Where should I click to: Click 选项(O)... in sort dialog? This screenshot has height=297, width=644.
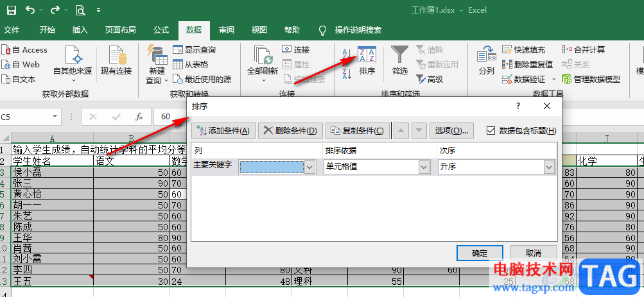click(x=452, y=130)
